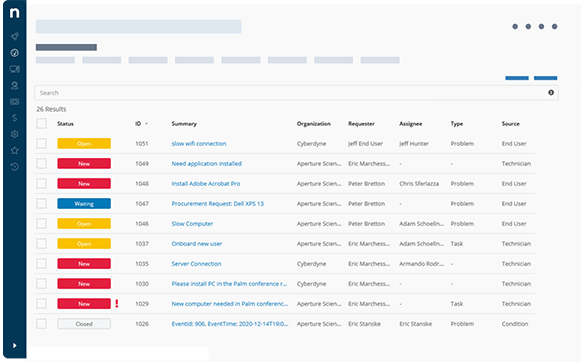The height and width of the screenshot is (362, 584).
Task: Click the 'Chris Sferlazza' assignee cell
Action: pyautogui.click(x=419, y=183)
